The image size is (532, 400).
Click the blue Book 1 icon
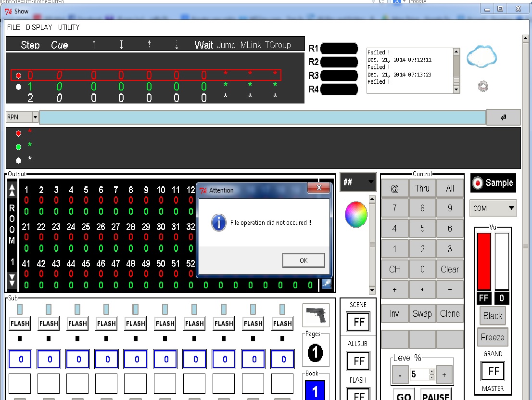click(315, 390)
